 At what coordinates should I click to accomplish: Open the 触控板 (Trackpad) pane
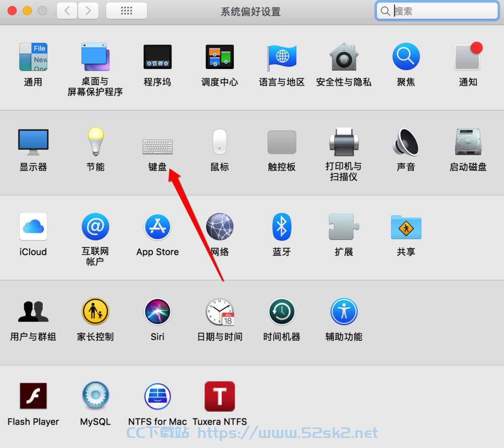[282, 142]
